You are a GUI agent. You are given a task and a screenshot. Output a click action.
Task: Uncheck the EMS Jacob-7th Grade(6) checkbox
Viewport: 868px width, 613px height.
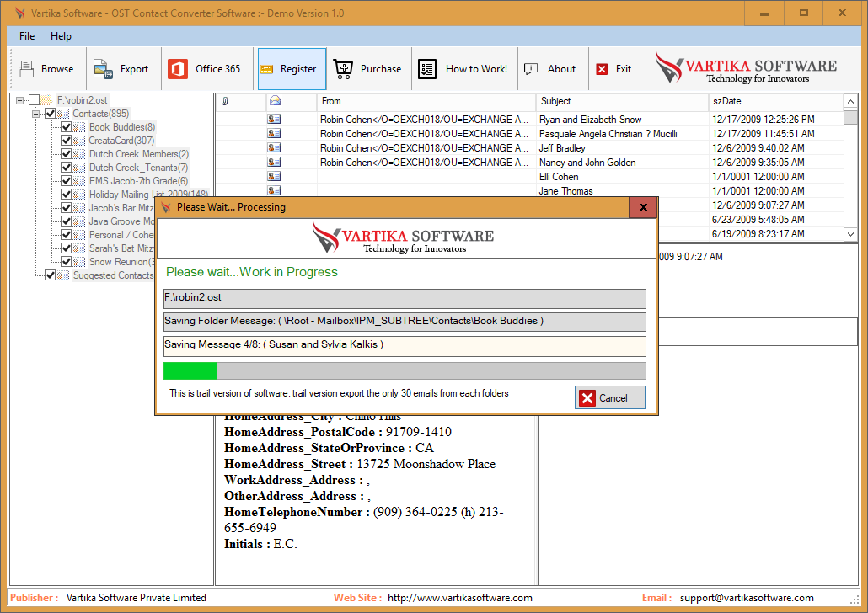[x=67, y=181]
